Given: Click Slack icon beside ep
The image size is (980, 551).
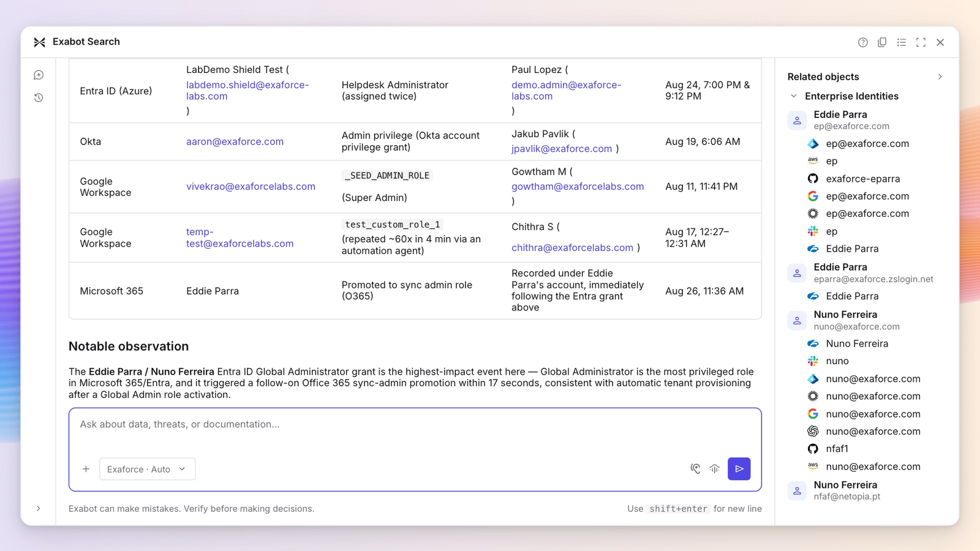Looking at the screenshot, I should pos(813,231).
